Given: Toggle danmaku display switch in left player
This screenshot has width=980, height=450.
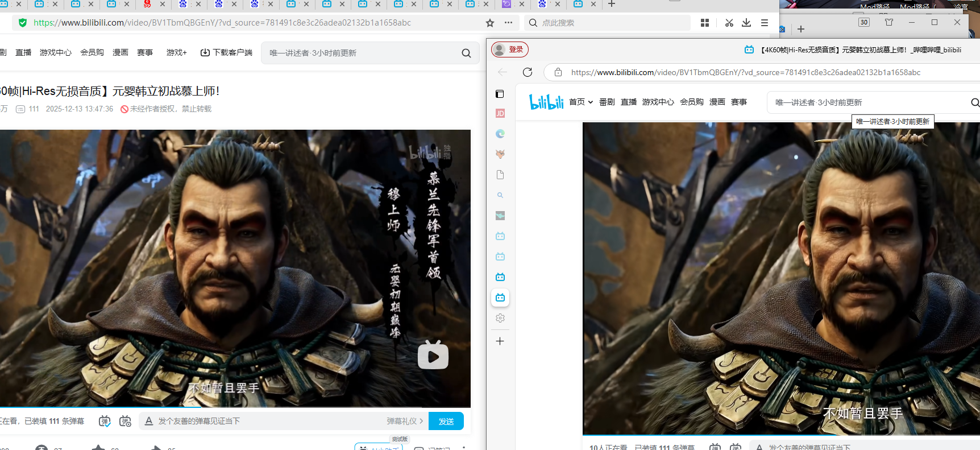Looking at the screenshot, I should click(x=105, y=421).
